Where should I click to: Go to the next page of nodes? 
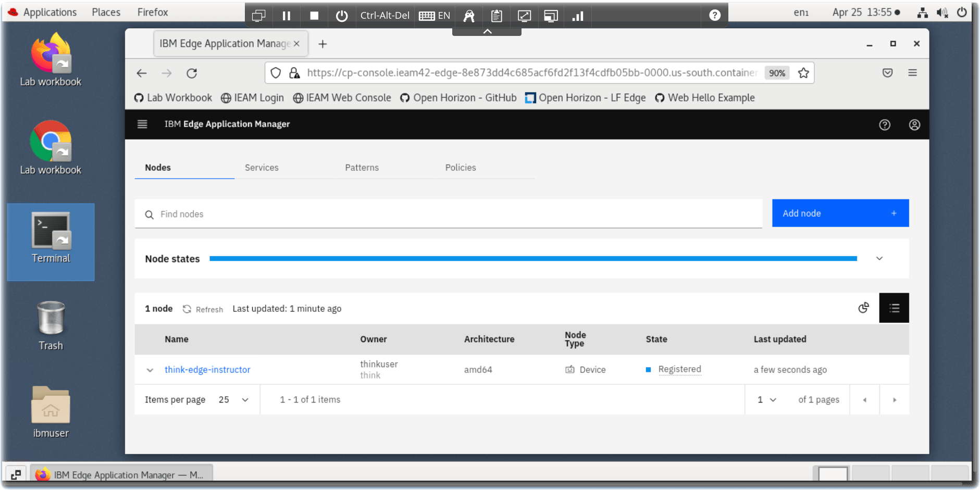pyautogui.click(x=895, y=400)
